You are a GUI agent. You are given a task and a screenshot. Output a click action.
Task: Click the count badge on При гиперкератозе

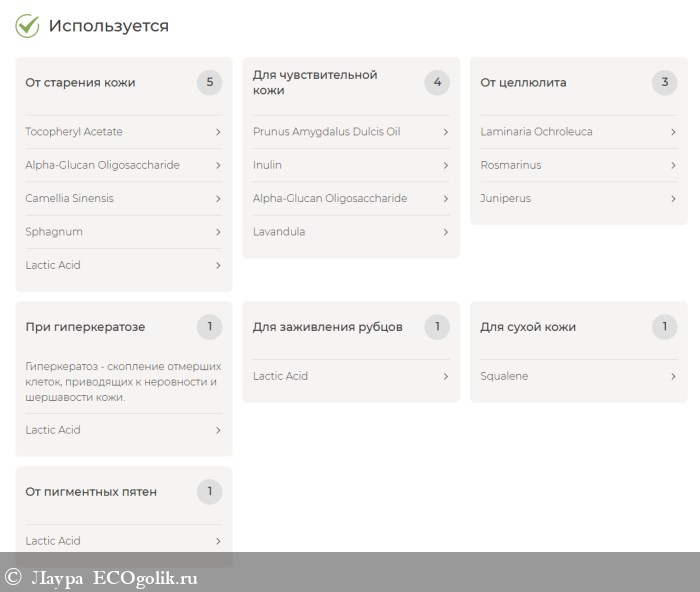(209, 327)
